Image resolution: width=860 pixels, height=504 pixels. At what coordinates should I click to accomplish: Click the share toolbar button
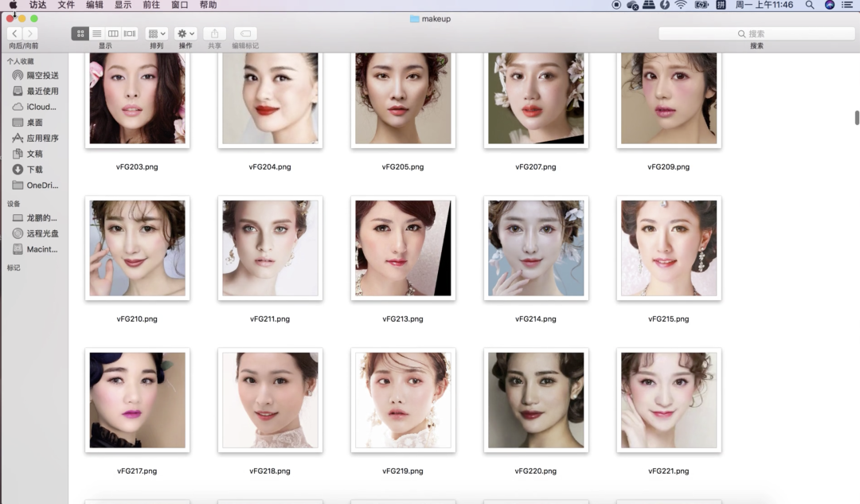[x=214, y=33]
